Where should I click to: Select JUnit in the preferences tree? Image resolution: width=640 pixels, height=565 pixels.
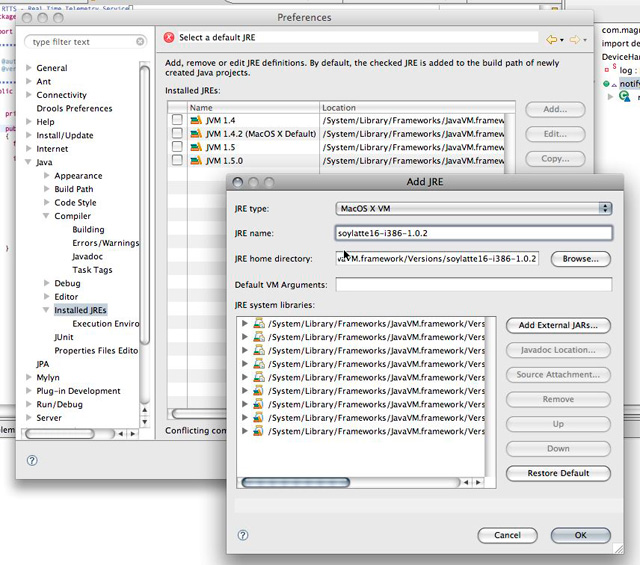click(x=64, y=337)
